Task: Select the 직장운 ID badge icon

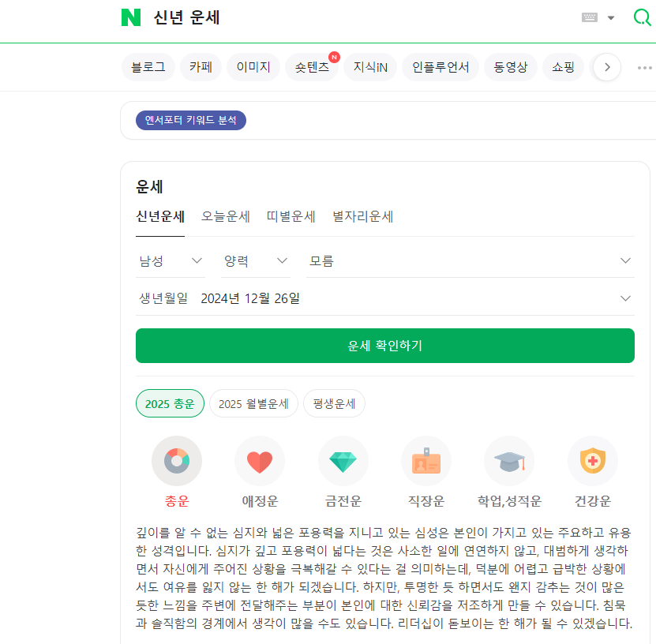Action: pos(426,461)
